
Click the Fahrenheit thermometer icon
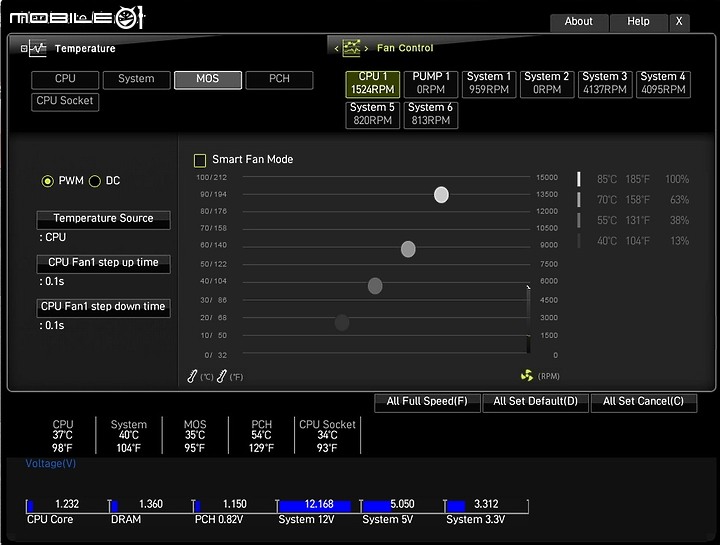(221, 376)
